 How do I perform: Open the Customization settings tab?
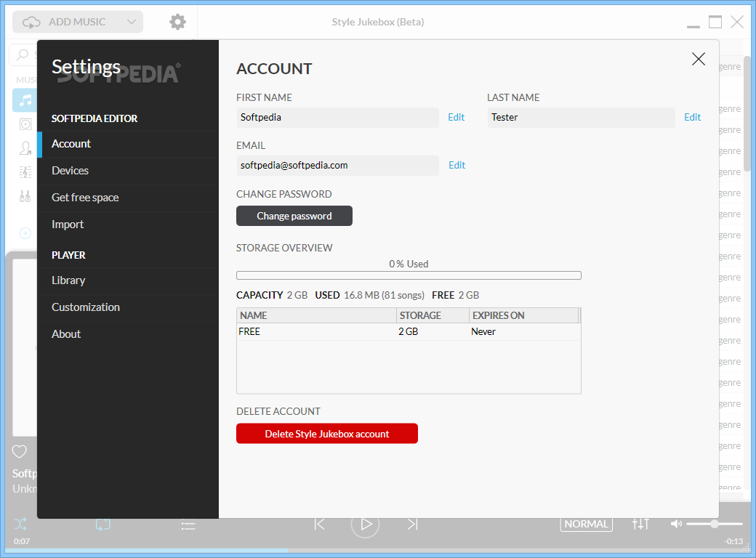128,308
